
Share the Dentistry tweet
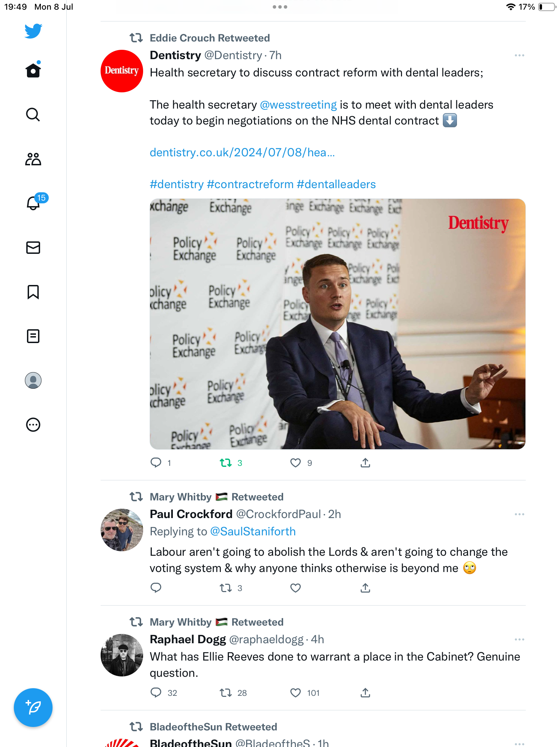(365, 463)
